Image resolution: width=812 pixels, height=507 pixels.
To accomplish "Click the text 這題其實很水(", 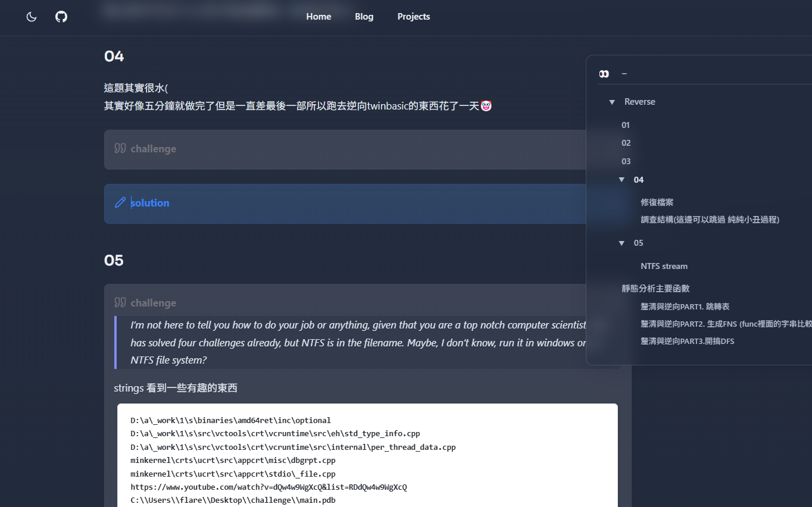I will [x=136, y=88].
